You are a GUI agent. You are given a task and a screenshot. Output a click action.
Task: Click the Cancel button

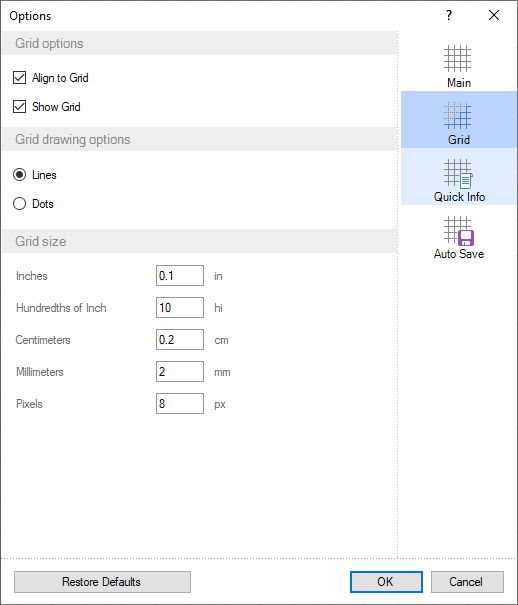pos(467,582)
